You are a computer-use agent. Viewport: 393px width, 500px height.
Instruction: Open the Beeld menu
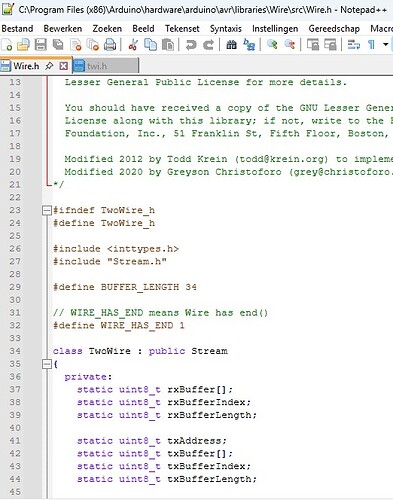143,29
